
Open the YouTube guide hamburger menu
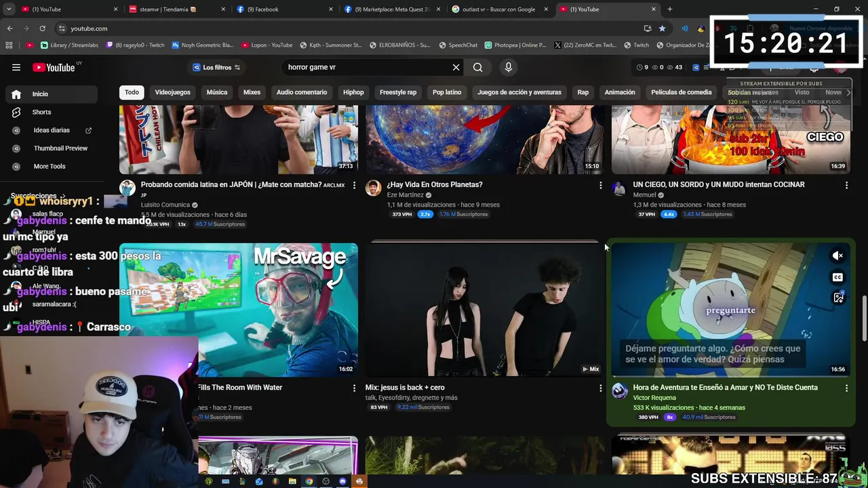tap(16, 67)
